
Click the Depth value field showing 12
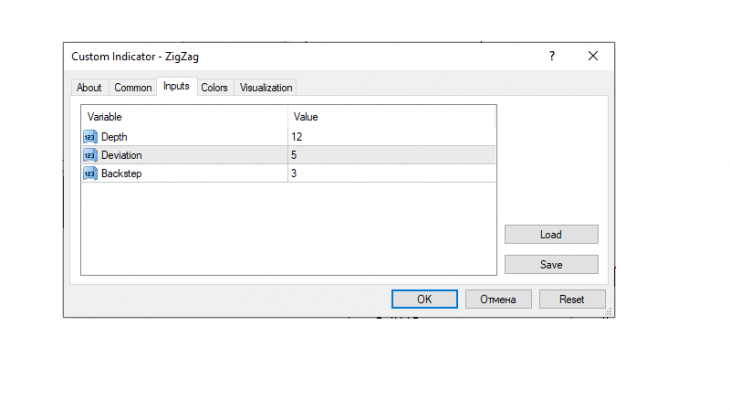[x=390, y=136]
